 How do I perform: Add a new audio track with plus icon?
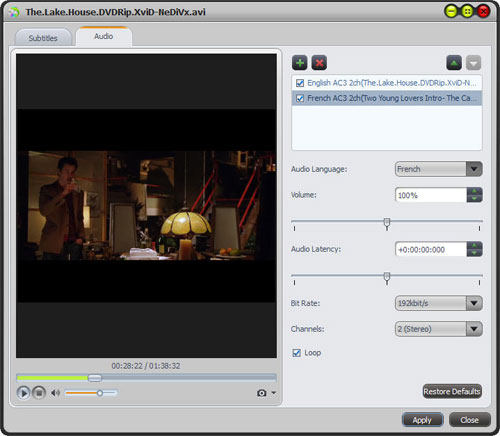(x=299, y=63)
